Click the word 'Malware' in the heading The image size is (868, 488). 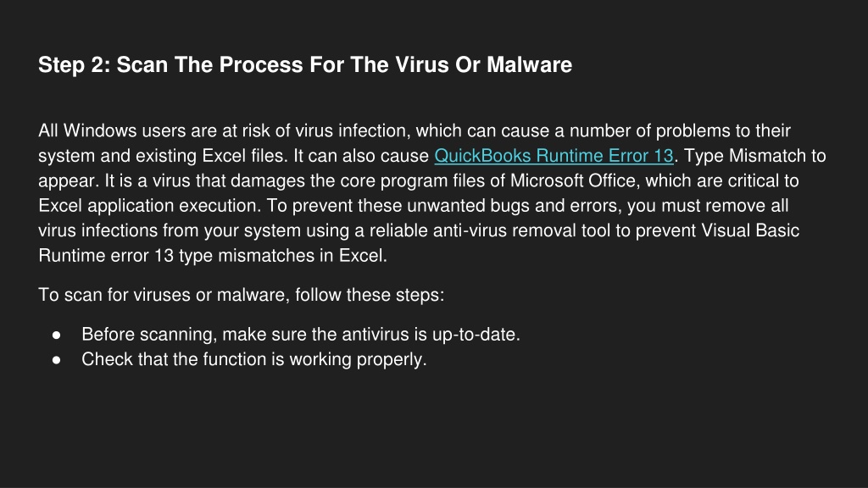tap(529, 64)
